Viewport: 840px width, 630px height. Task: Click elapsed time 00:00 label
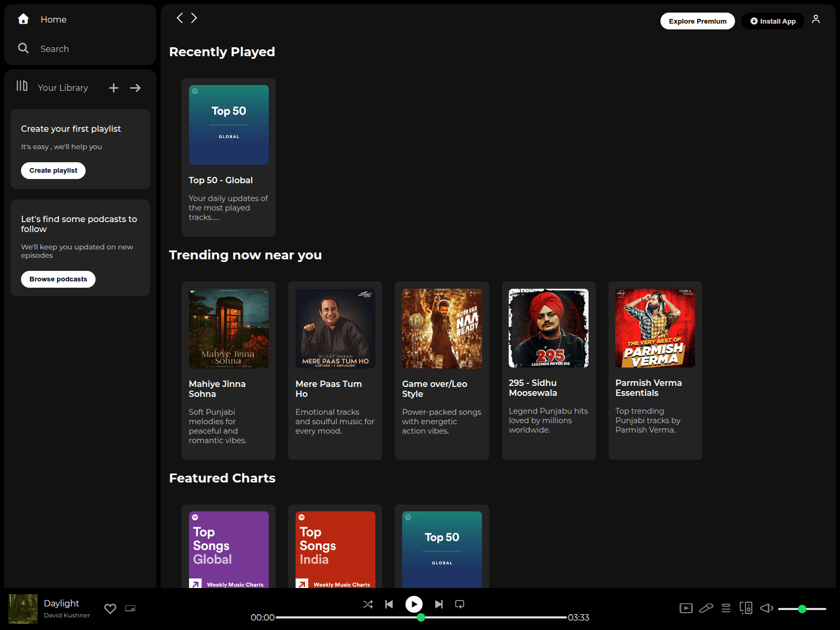262,617
